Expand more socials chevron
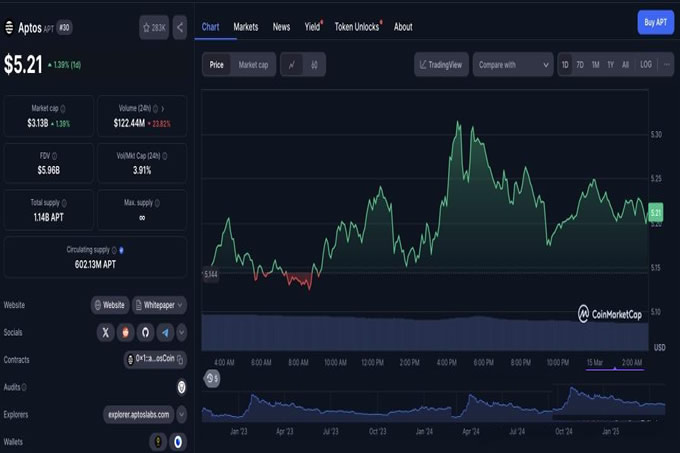Image resolution: width=680 pixels, height=453 pixels. tap(182, 332)
